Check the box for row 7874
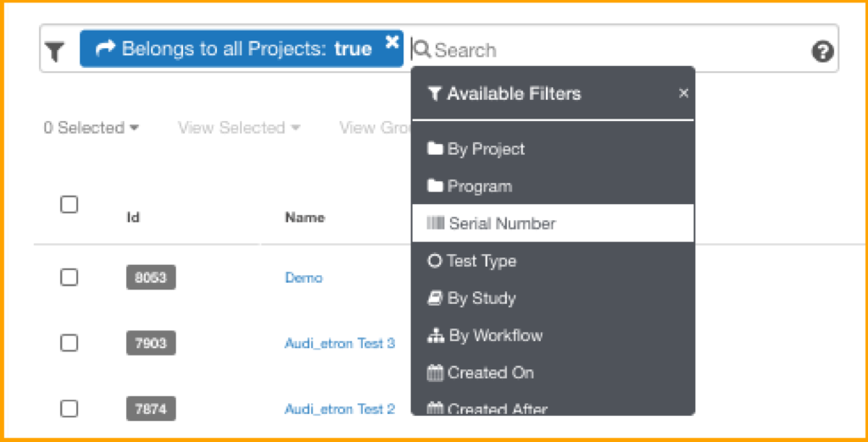868x442 pixels. 70,409
